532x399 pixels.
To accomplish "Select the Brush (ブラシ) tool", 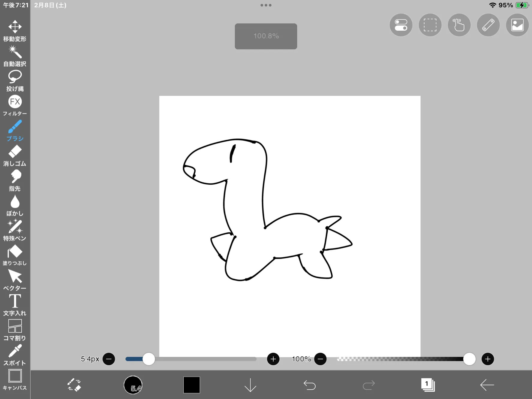I will coord(15,131).
